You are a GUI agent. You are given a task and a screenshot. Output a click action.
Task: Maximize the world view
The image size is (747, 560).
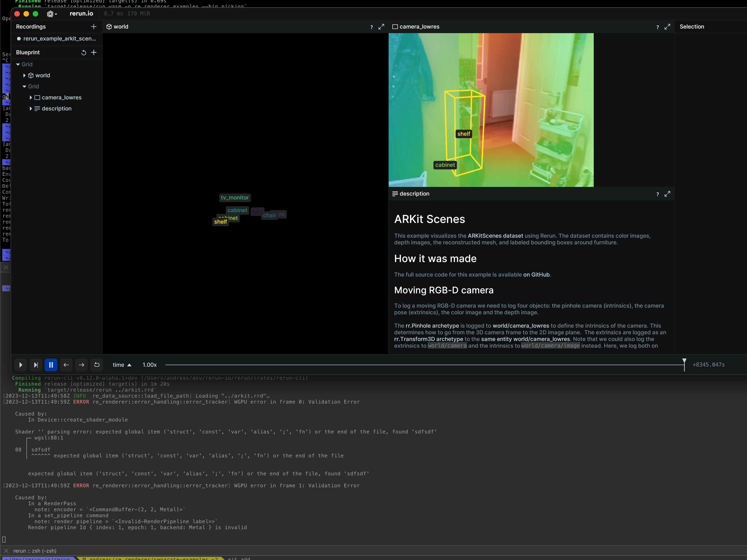pos(381,27)
